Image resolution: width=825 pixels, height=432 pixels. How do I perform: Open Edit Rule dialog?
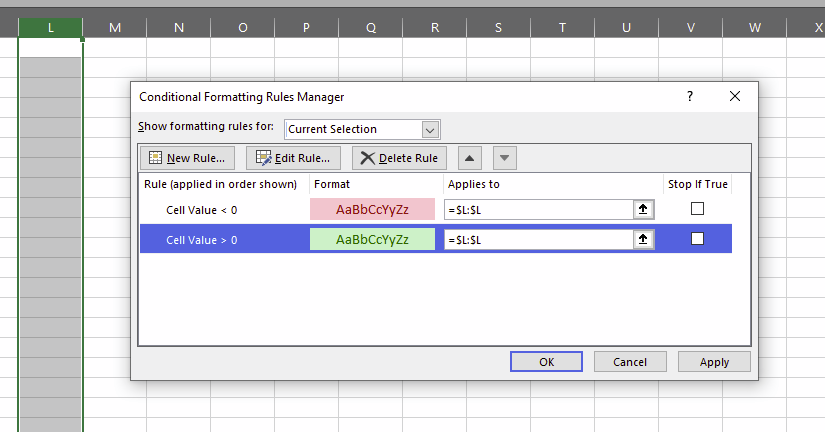293,158
